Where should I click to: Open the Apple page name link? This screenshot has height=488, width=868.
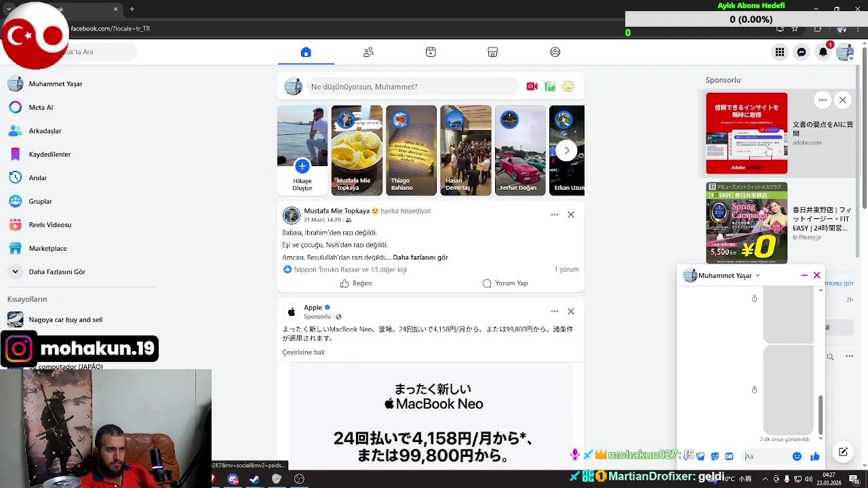313,308
